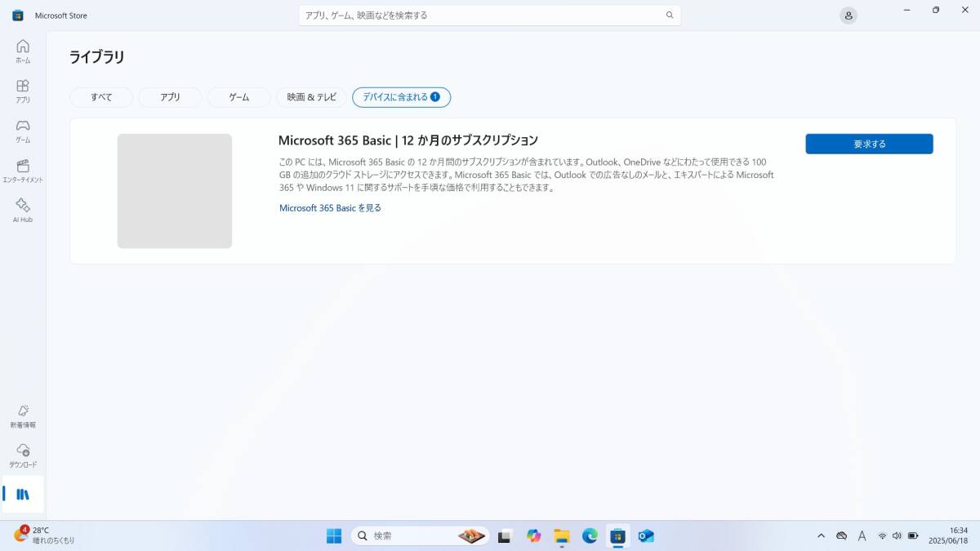Open Microsoft Edge from the taskbar
The height and width of the screenshot is (551, 980).
(590, 535)
